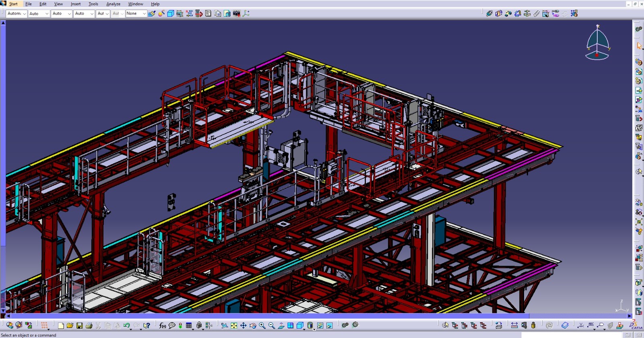The image size is (644, 338).
Task: Click the Zoom In magnifier
Action: [x=262, y=326]
